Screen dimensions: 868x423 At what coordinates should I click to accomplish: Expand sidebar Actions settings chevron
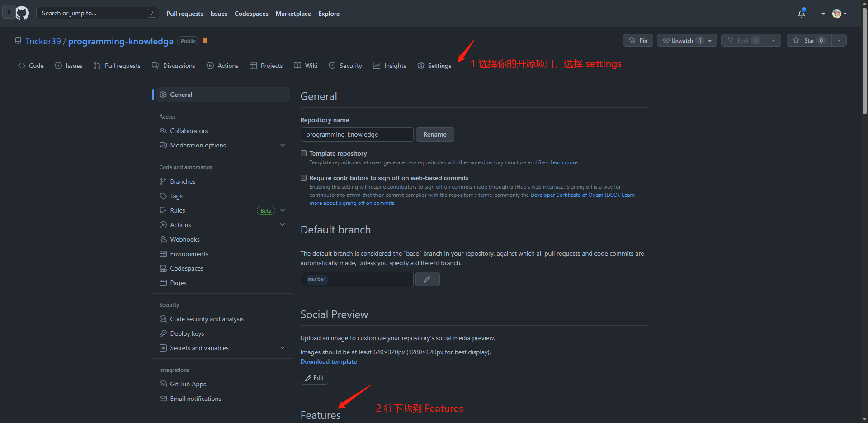(283, 225)
